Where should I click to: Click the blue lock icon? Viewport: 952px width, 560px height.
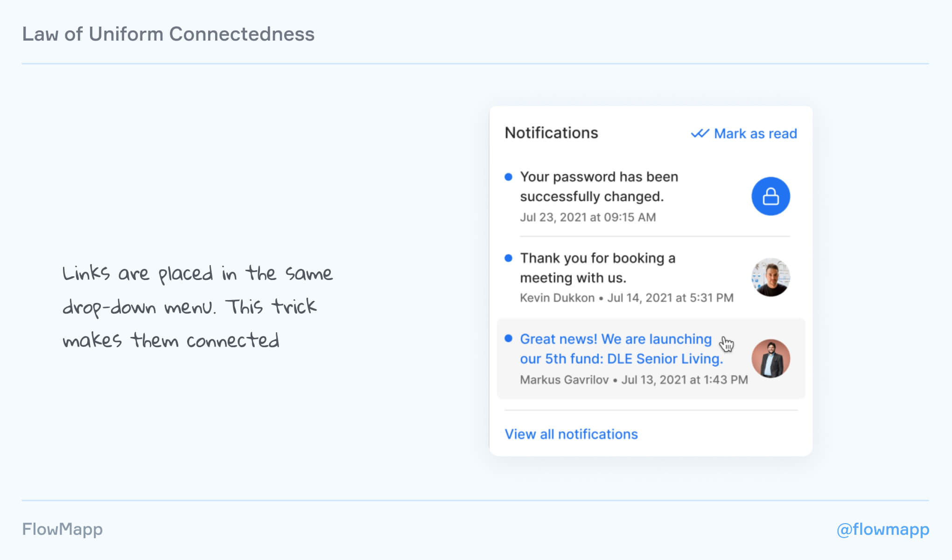[770, 196]
